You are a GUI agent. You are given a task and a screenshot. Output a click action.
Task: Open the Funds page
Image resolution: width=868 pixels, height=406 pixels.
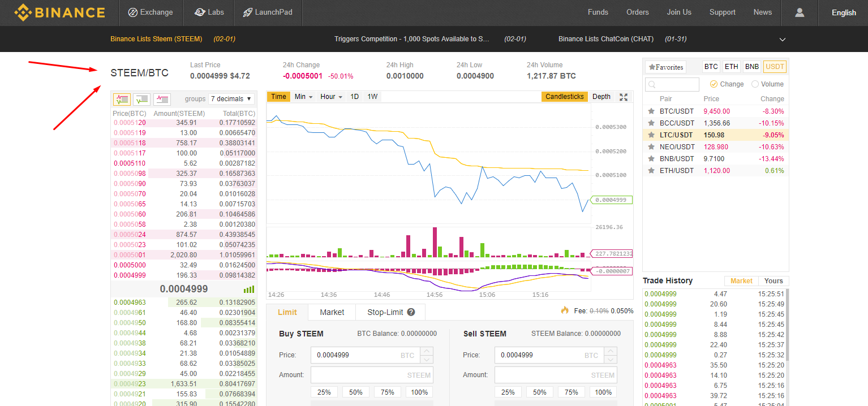pyautogui.click(x=598, y=12)
